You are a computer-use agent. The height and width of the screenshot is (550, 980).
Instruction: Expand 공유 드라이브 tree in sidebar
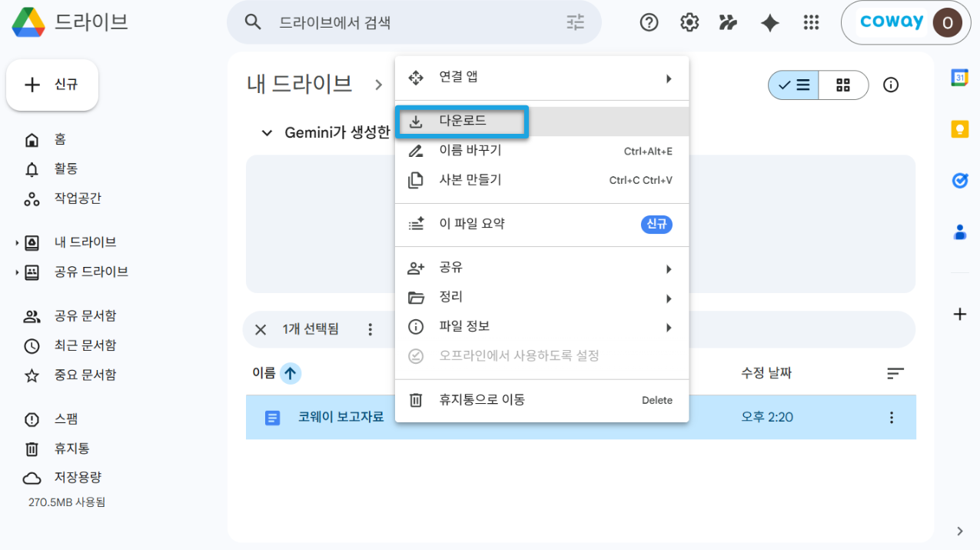[x=16, y=272]
